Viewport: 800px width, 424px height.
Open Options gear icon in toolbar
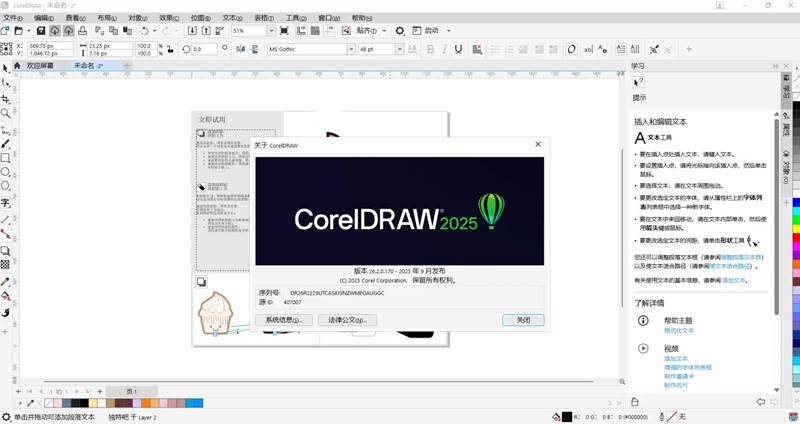pos(400,31)
